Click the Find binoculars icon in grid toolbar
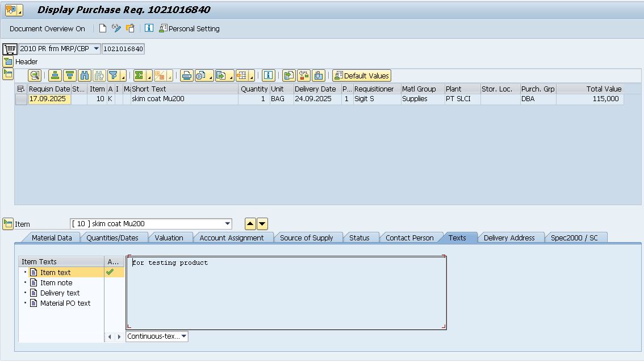644x362 pixels. 85,76
